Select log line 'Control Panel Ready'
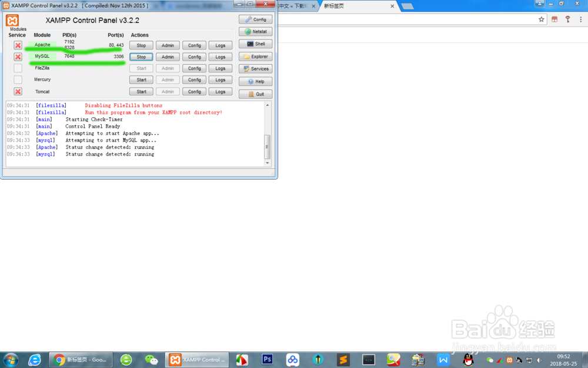This screenshot has height=368, width=588. [93, 127]
